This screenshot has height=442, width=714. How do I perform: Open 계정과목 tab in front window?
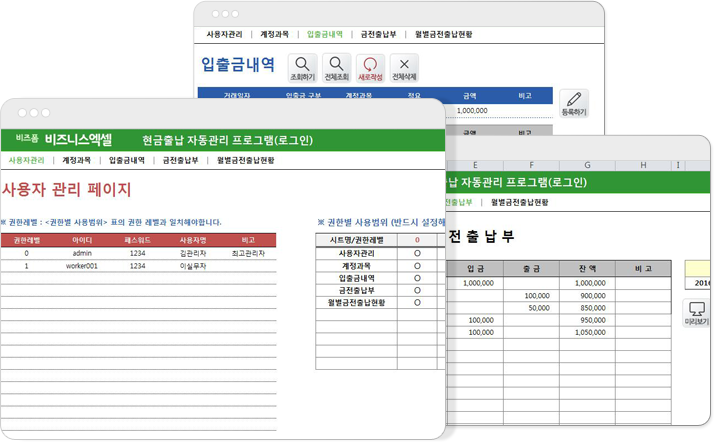click(x=76, y=160)
